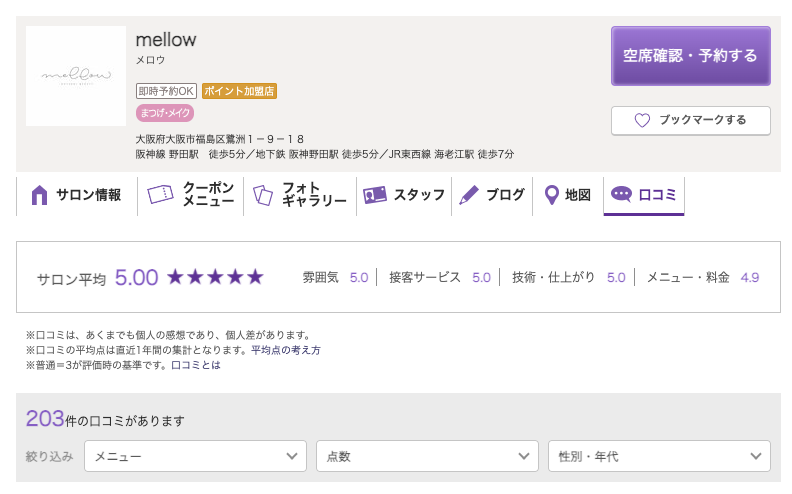Viewport: 792px width, 494px height.
Task: Click the five-star rating display
Action: coord(215,277)
